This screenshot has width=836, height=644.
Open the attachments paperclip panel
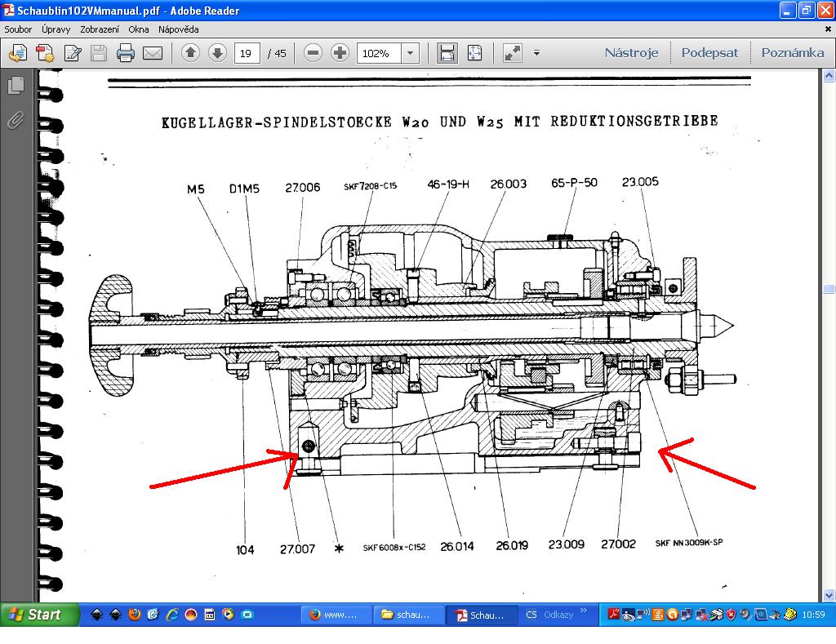[16, 120]
